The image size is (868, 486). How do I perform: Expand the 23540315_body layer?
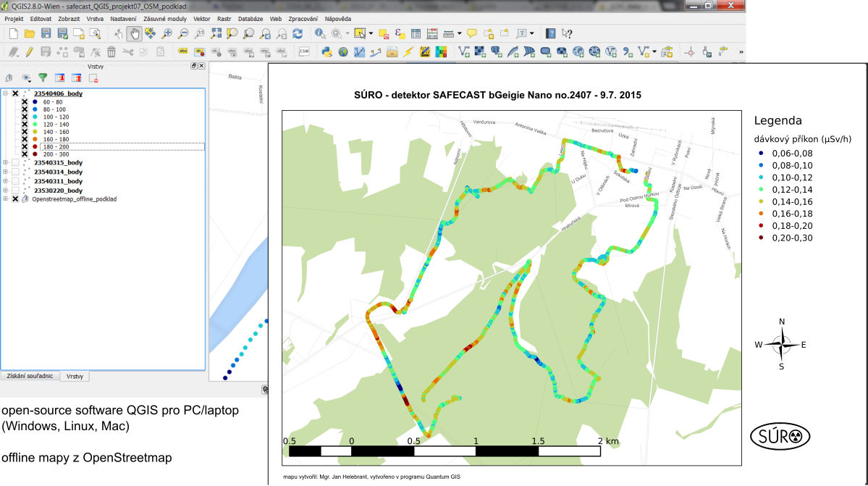point(6,163)
